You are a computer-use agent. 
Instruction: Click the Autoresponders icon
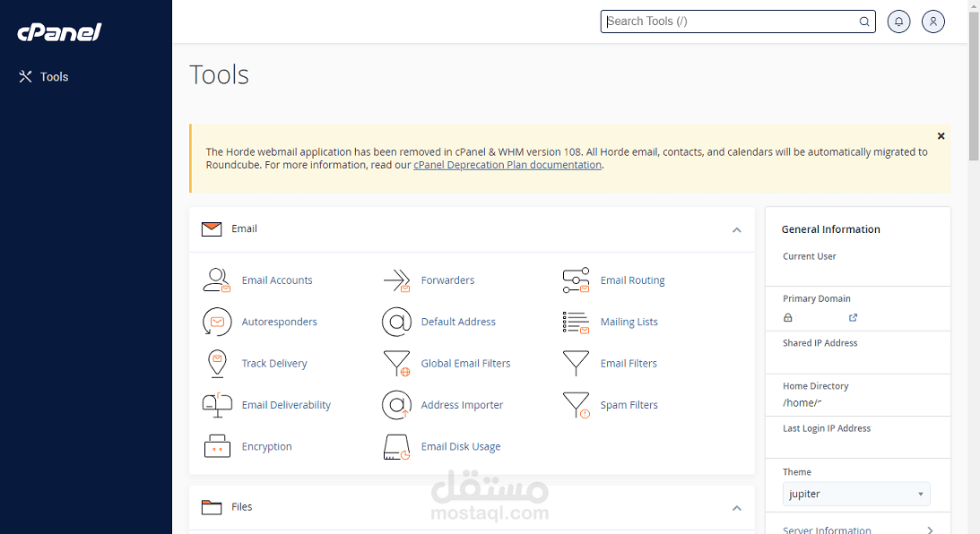(x=217, y=322)
